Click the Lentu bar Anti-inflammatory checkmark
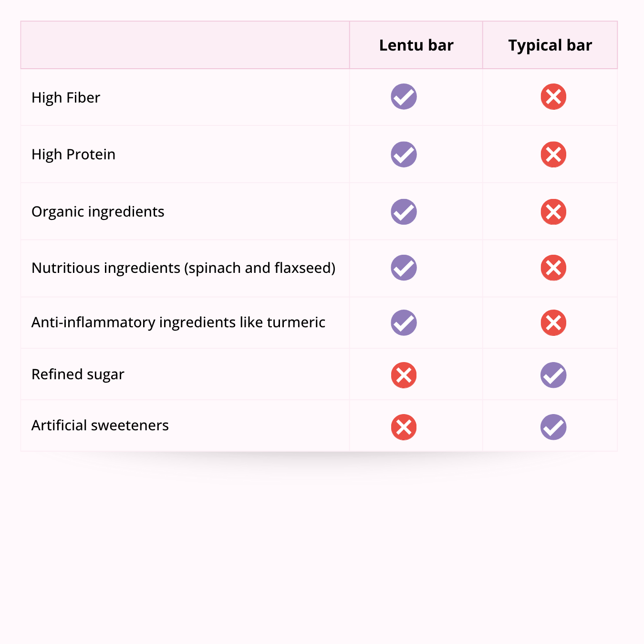644x644 pixels. pos(404,323)
